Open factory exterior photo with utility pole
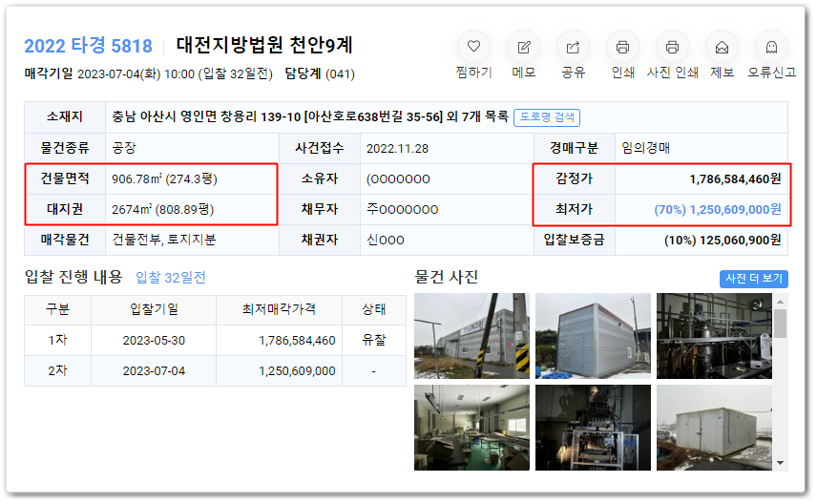The image size is (817, 504). [x=471, y=336]
